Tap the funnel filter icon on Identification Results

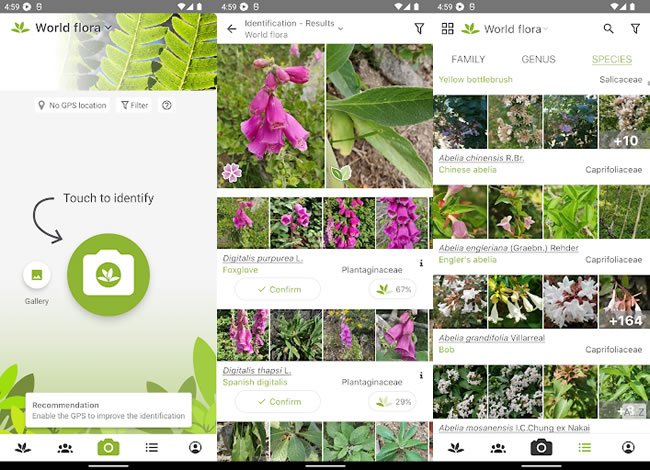[419, 29]
